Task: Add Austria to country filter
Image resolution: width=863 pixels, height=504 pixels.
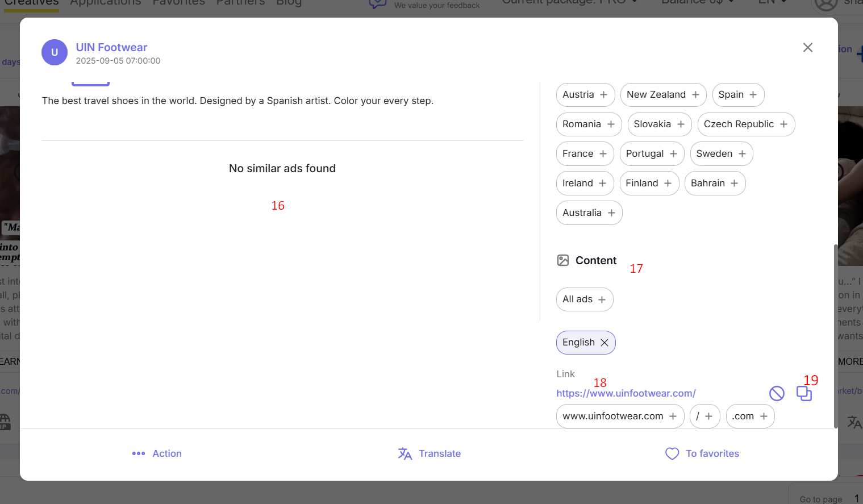Action: [603, 95]
